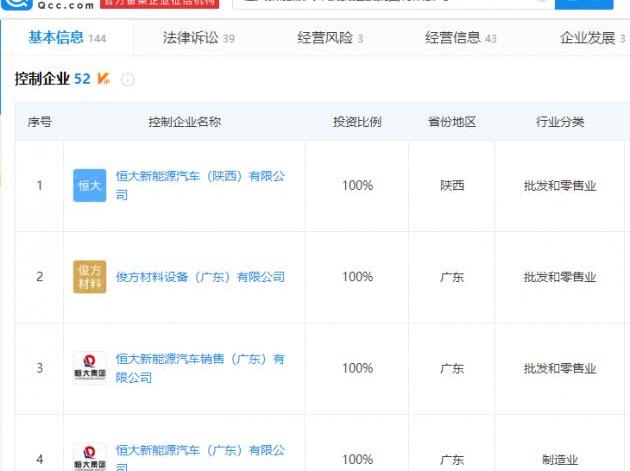Click the search input field at top

(394, 4)
